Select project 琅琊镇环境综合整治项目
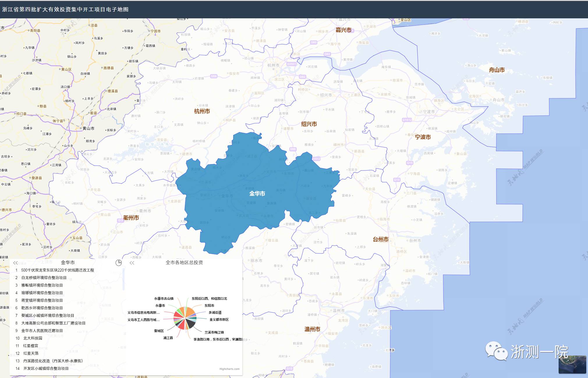The width and height of the screenshot is (588, 378). pyautogui.click(x=42, y=293)
